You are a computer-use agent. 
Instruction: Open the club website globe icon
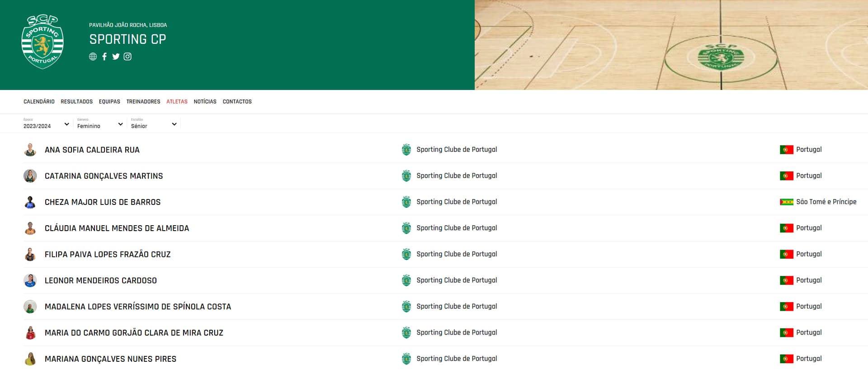point(93,57)
